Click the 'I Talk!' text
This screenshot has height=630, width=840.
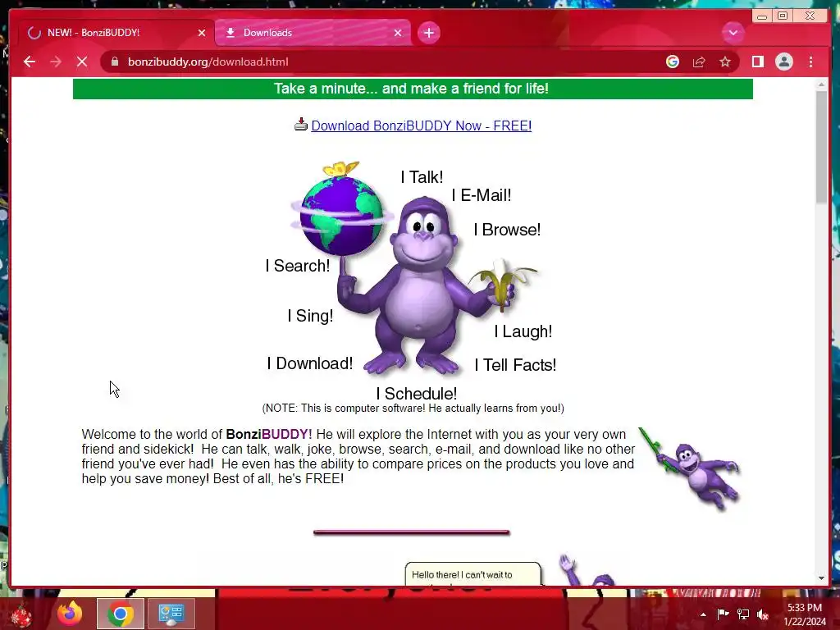[x=422, y=177]
